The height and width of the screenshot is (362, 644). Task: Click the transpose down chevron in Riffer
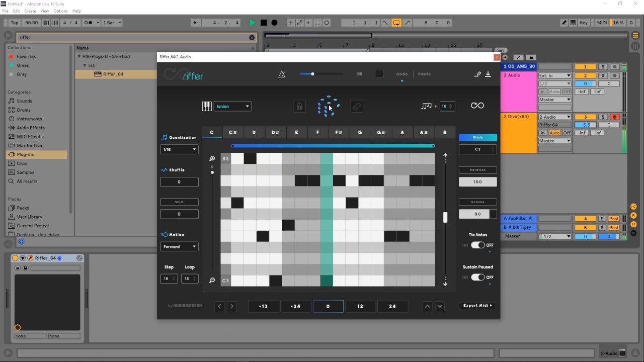click(x=440, y=306)
